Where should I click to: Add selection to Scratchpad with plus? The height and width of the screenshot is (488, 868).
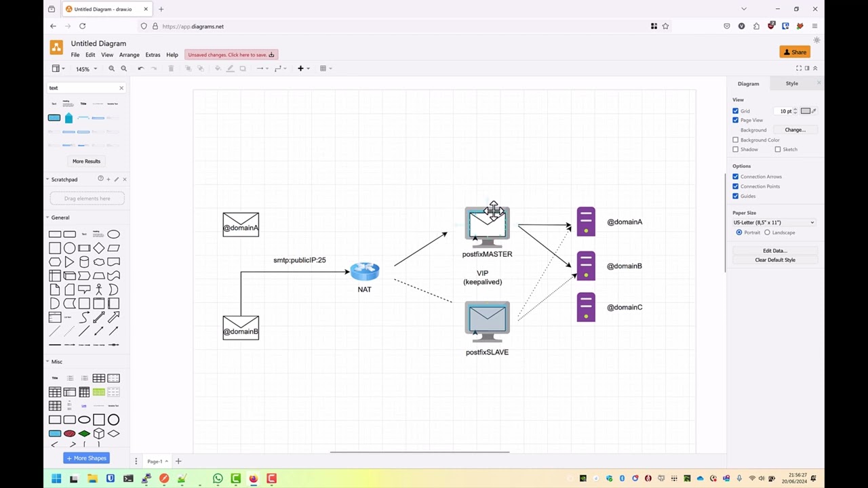click(108, 179)
